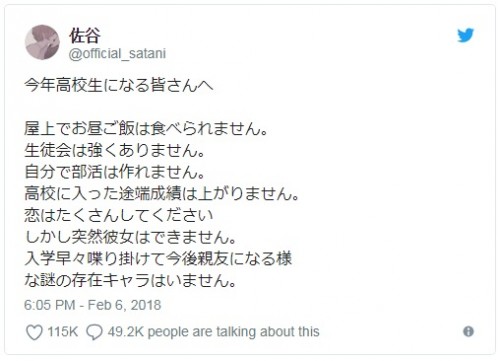Like the tweet with the heart icon
The height and width of the screenshot is (361, 500).
pyautogui.click(x=34, y=332)
